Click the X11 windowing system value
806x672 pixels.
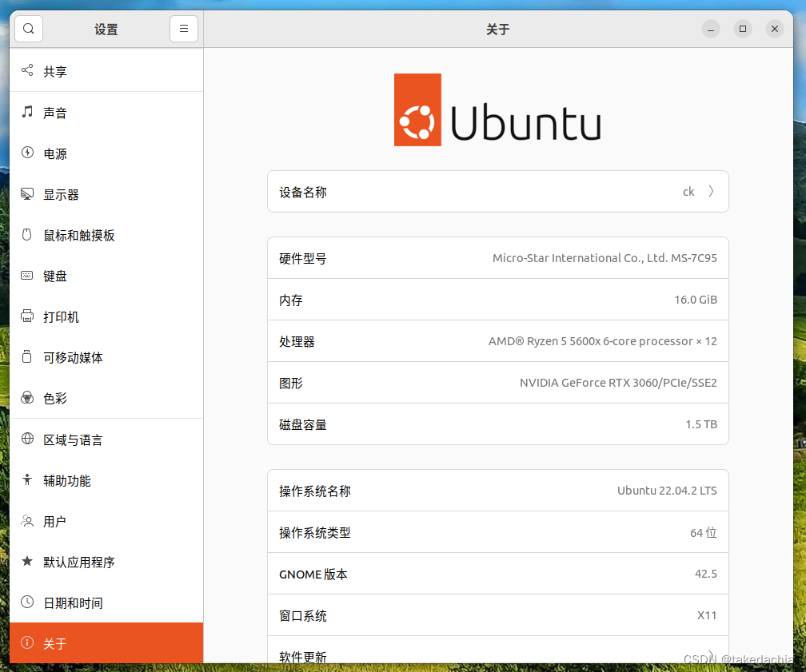click(x=707, y=615)
